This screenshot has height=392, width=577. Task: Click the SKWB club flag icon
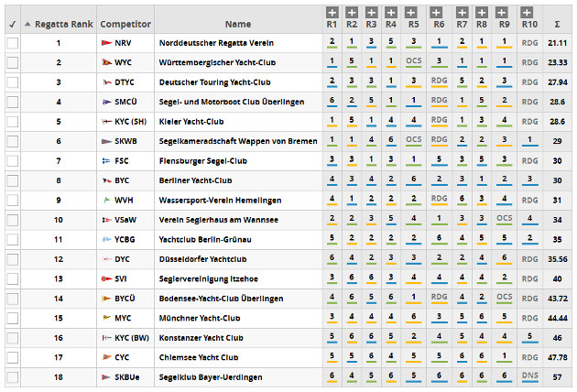pyautogui.click(x=106, y=141)
